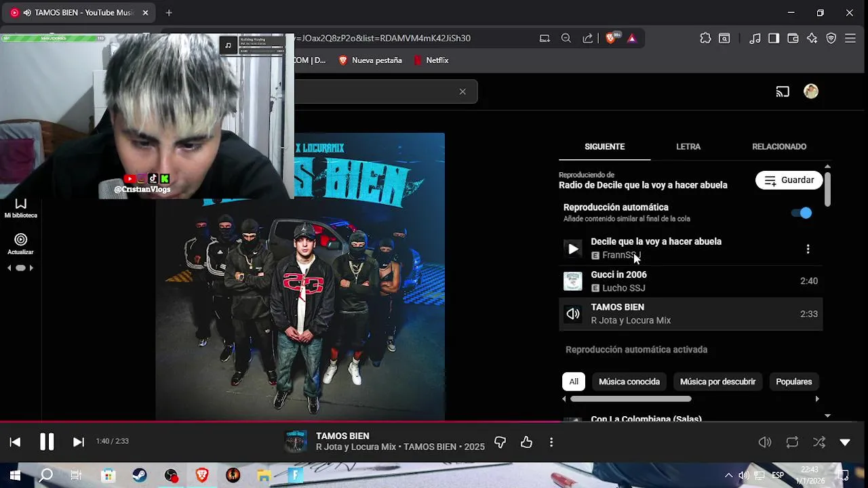Open the Brave main hamburger menu
The width and height of the screenshot is (868, 488).
click(850, 39)
